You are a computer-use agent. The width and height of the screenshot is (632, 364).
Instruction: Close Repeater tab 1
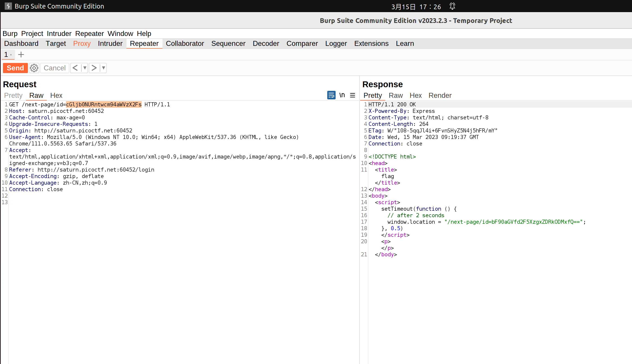(11, 55)
